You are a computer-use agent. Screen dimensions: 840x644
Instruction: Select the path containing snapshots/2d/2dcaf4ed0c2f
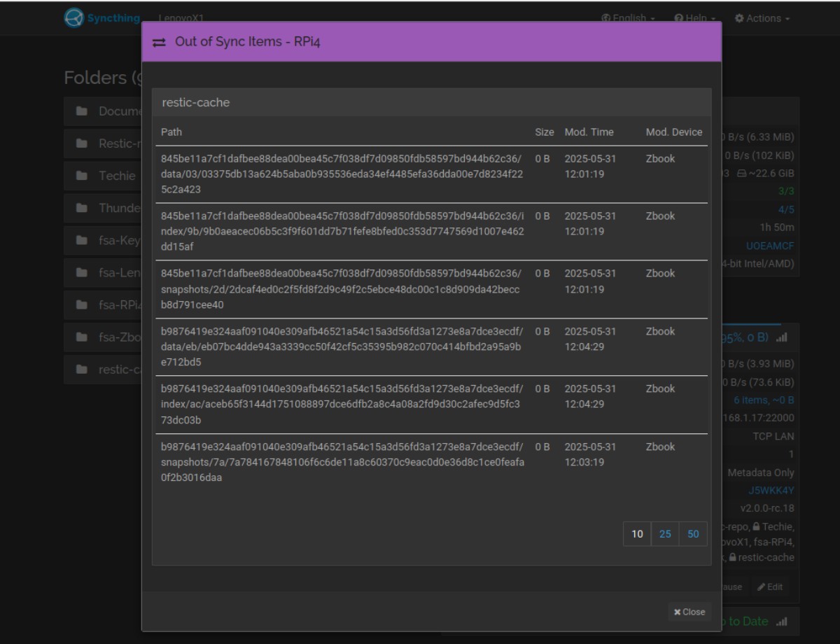tap(341, 289)
